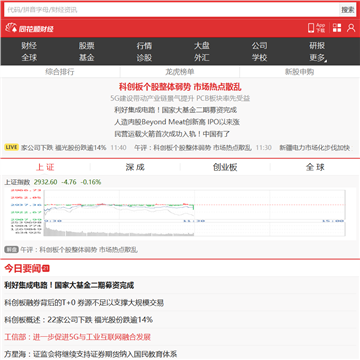Viewport: 360px width, 360px height.
Task: Click live ticker 福光股份跌逾14% item
Action: tap(63, 147)
